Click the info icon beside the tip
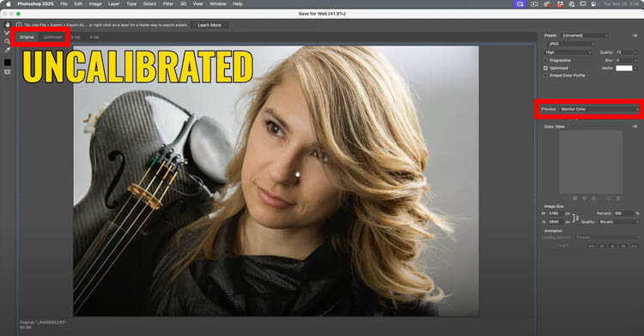 pyautogui.click(x=19, y=25)
